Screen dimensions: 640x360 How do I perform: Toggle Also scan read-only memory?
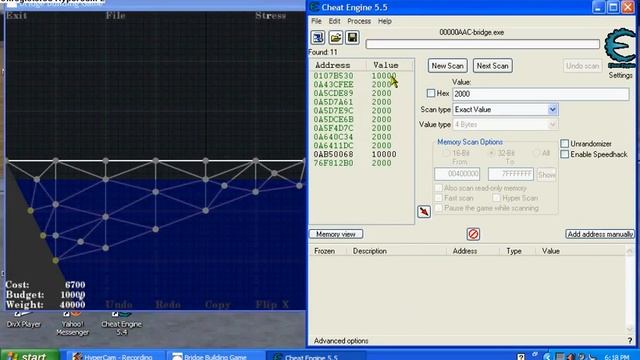coord(438,188)
